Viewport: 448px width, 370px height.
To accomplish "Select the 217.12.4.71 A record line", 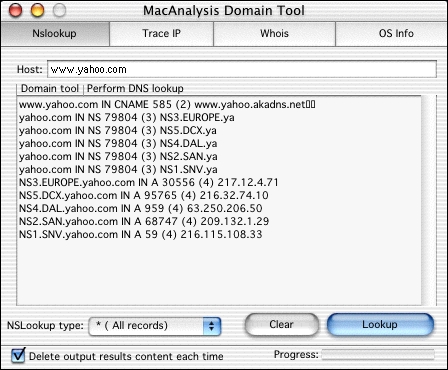I will pyautogui.click(x=149, y=183).
